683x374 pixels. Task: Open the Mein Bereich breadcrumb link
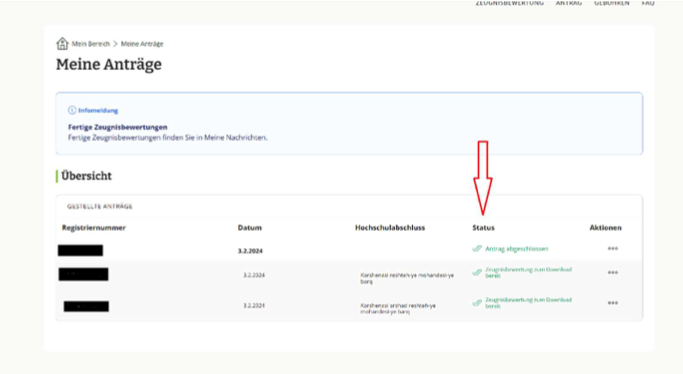pos(91,44)
